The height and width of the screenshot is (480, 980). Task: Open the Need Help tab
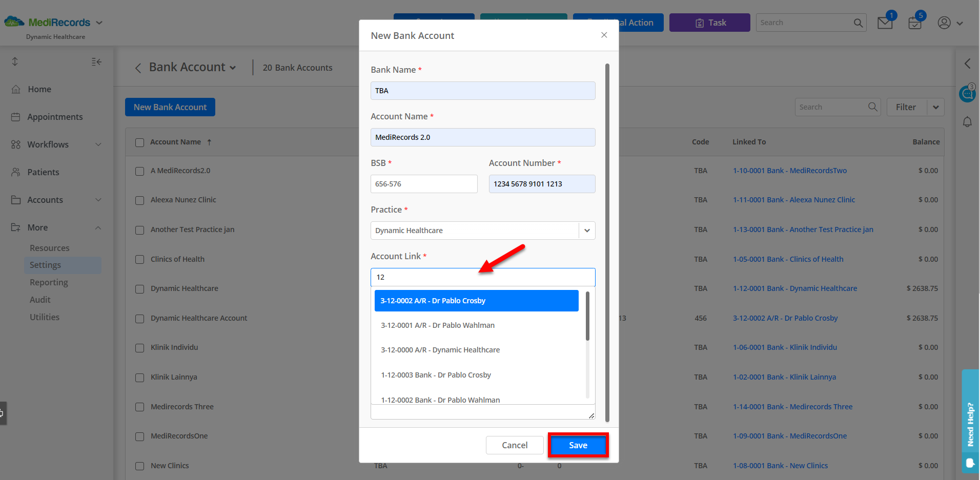tap(970, 421)
